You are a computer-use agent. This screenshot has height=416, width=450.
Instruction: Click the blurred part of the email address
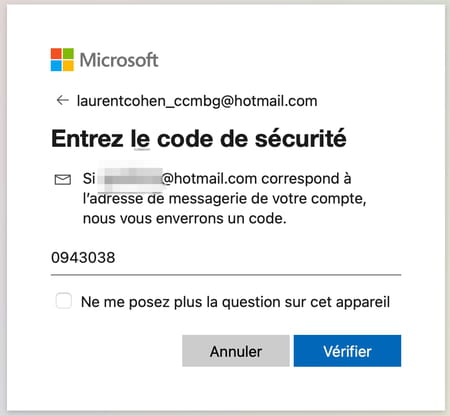131,178
